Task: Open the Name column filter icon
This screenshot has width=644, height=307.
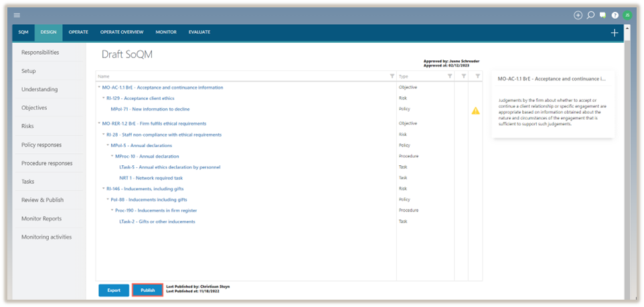Action: (392, 76)
